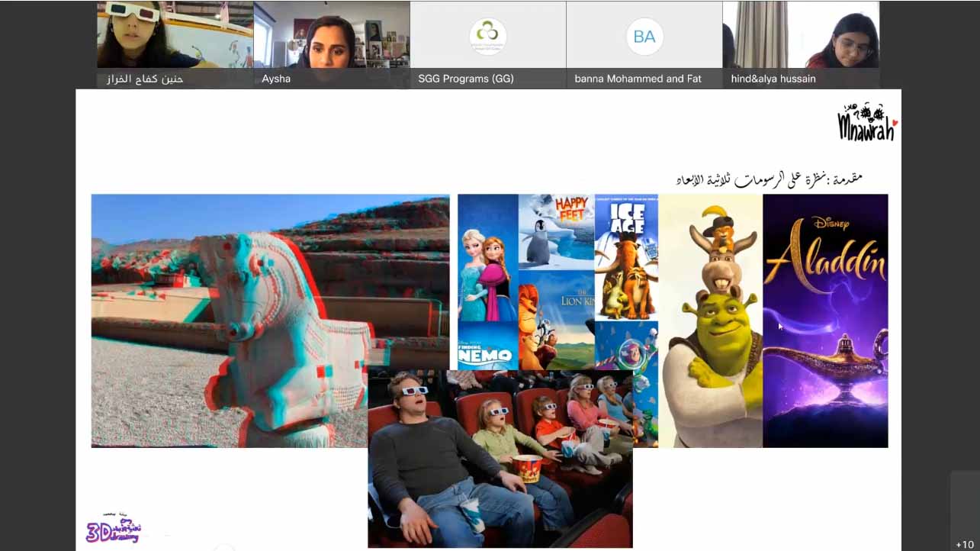Click the Ice Age movie poster
The image size is (980, 551).
pyautogui.click(x=626, y=257)
